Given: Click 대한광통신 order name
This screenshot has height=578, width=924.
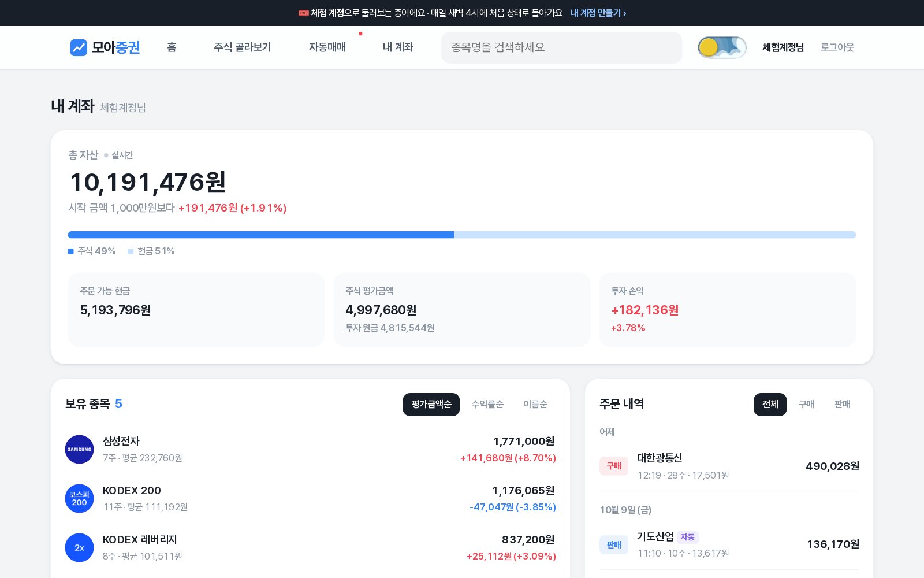Looking at the screenshot, I should click(660, 458).
